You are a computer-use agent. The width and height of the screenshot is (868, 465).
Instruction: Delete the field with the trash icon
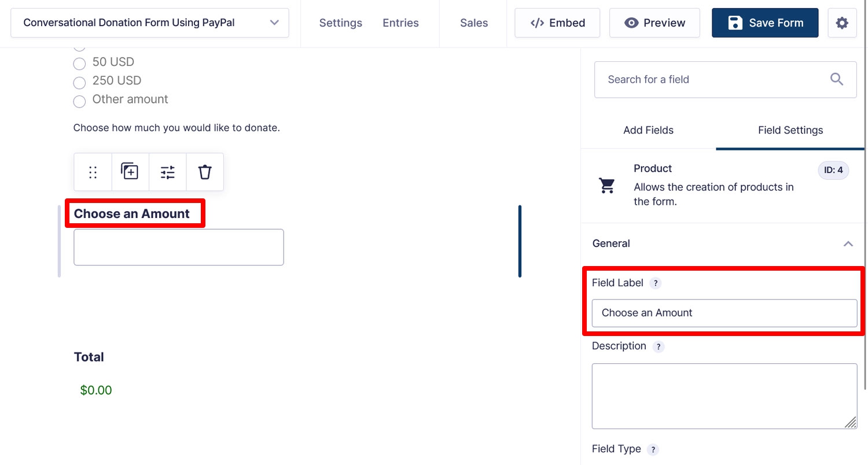point(205,172)
